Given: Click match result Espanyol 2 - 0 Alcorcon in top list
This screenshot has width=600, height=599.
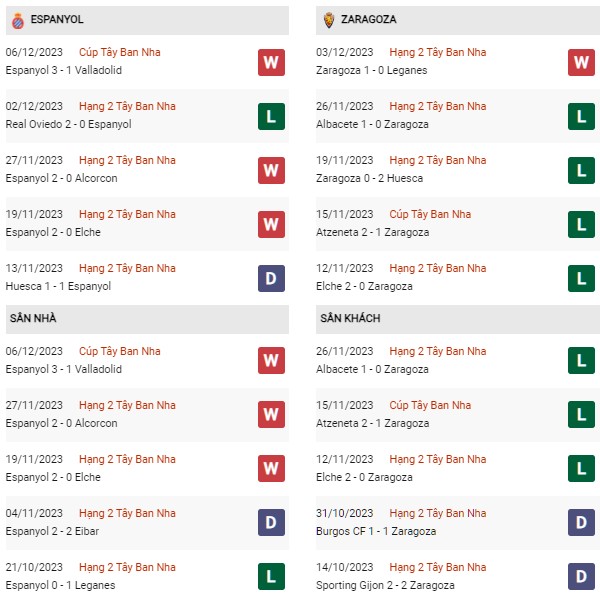Looking at the screenshot, I should pos(62,178).
